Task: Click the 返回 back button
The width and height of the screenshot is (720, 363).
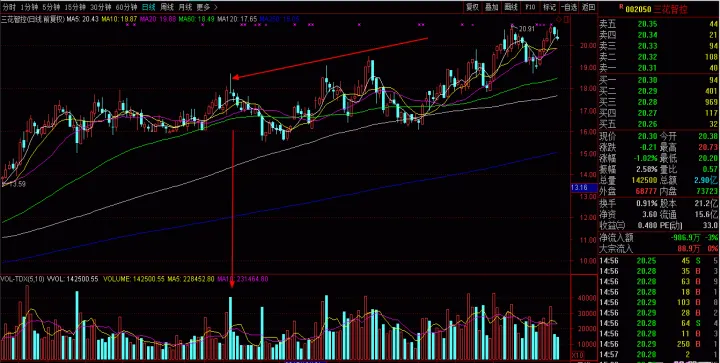Action: [x=588, y=7]
